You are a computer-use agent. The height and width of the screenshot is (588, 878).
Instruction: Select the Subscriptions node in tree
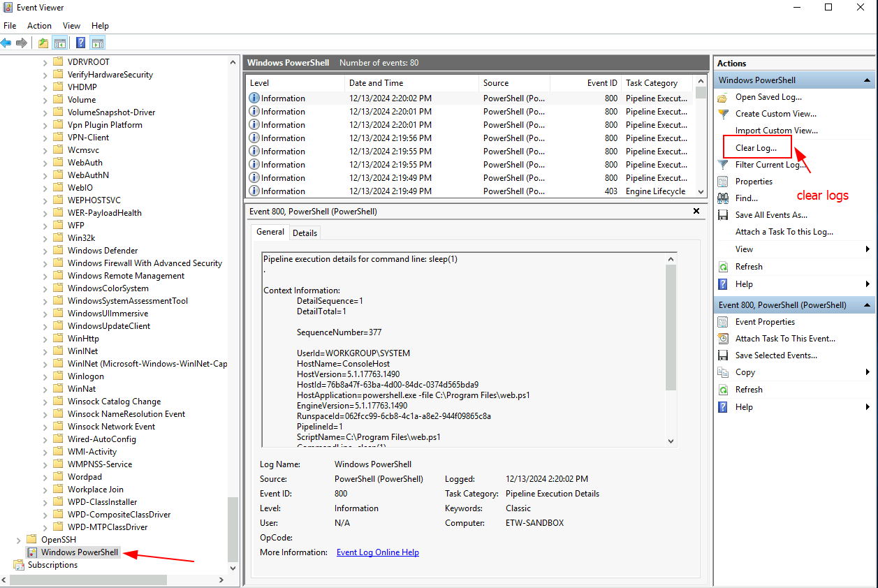pos(52,565)
